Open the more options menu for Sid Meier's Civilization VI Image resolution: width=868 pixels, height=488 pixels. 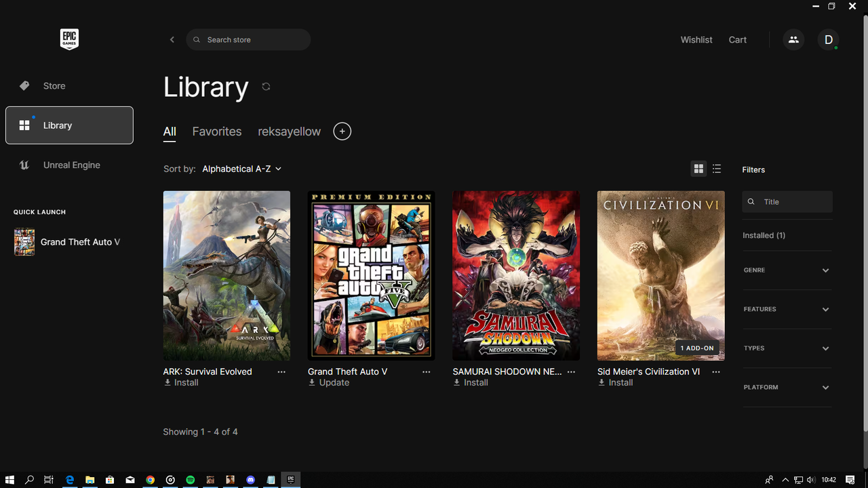(x=716, y=372)
